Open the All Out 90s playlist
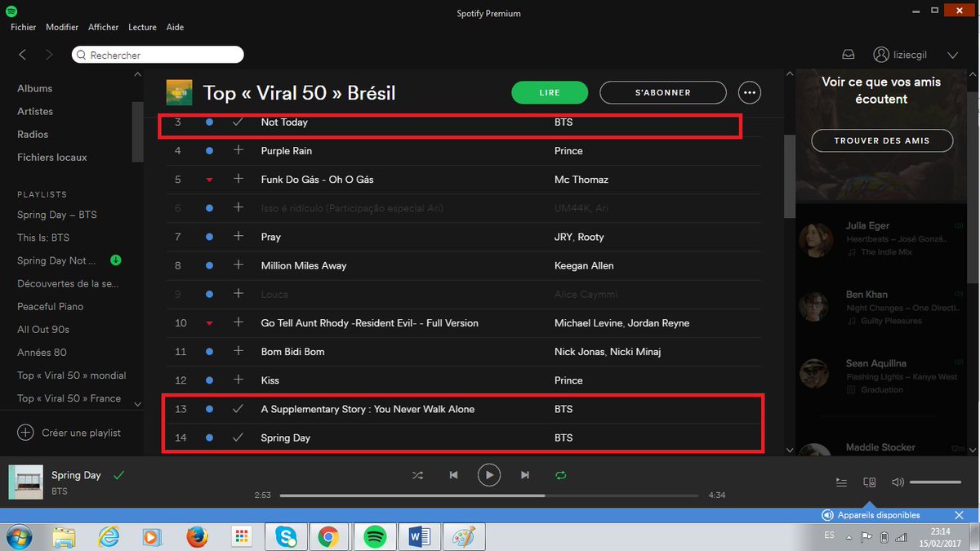 (x=43, y=329)
